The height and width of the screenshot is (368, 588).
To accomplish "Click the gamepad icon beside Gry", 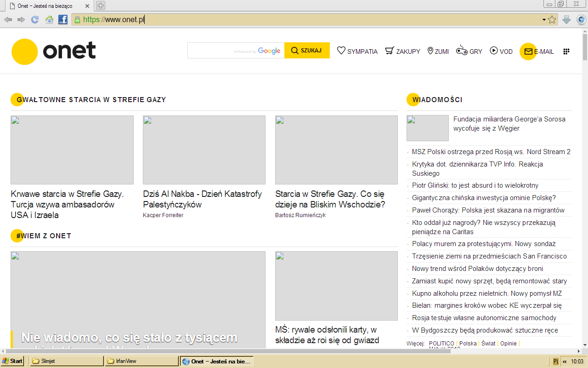I will (462, 51).
